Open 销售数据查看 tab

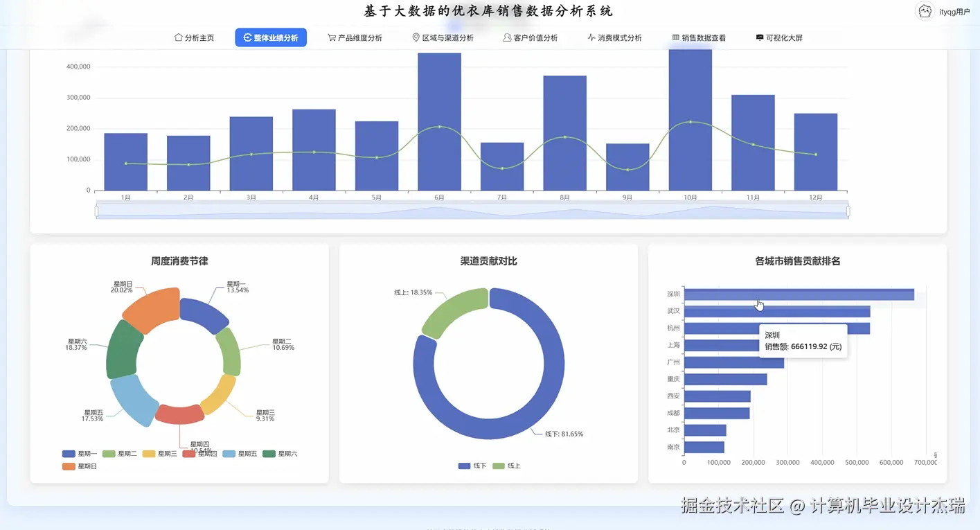(699, 37)
